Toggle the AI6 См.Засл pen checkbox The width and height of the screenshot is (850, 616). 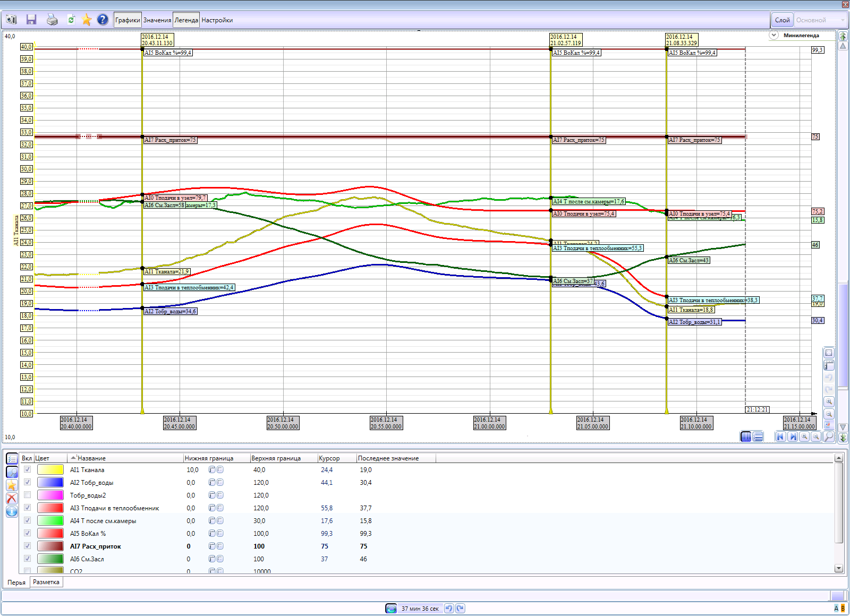pyautogui.click(x=27, y=559)
